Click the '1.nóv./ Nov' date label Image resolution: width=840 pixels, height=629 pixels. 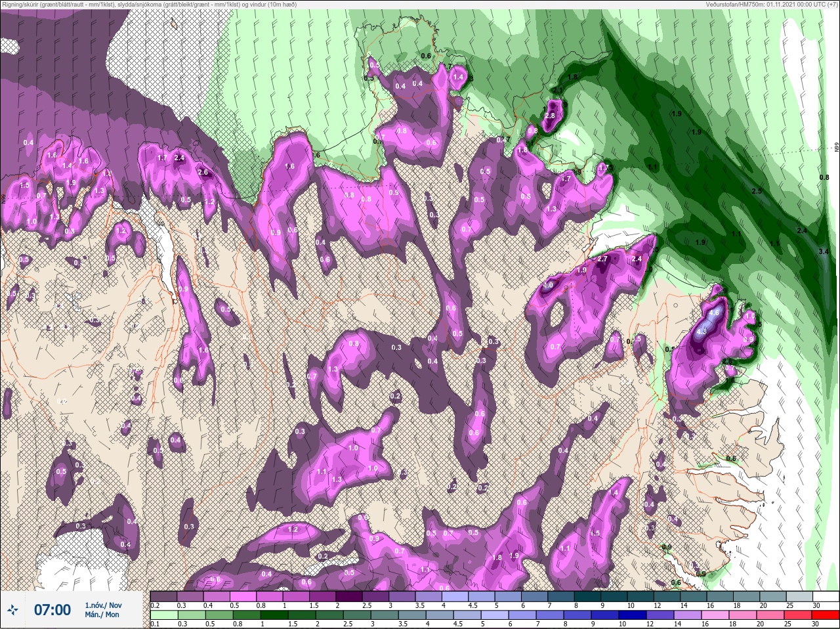[x=103, y=605]
